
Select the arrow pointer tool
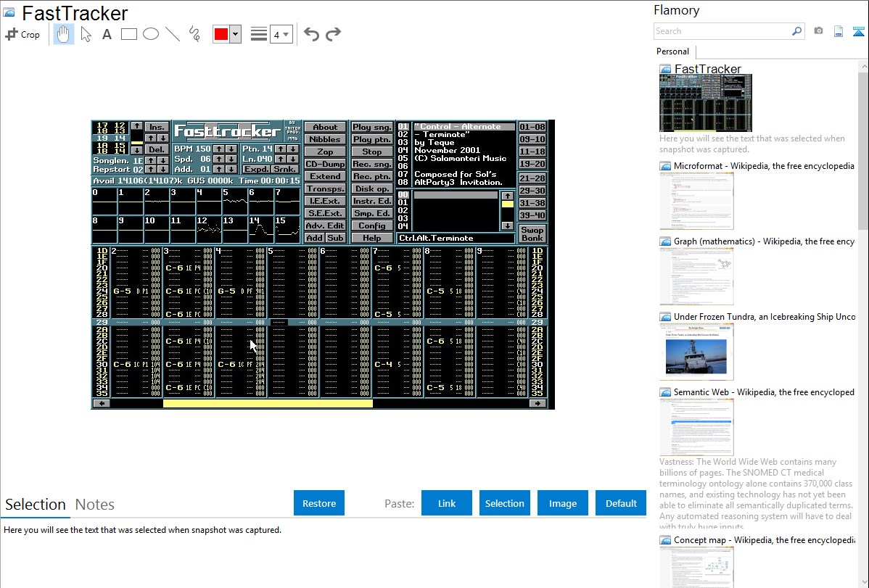click(x=86, y=34)
